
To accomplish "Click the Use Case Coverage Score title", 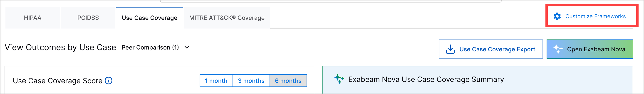I will pos(57,81).
